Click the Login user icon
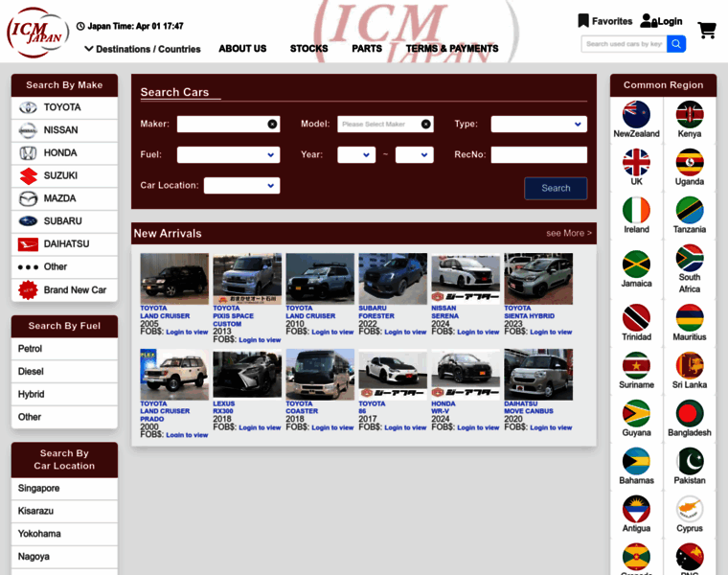 click(x=648, y=21)
